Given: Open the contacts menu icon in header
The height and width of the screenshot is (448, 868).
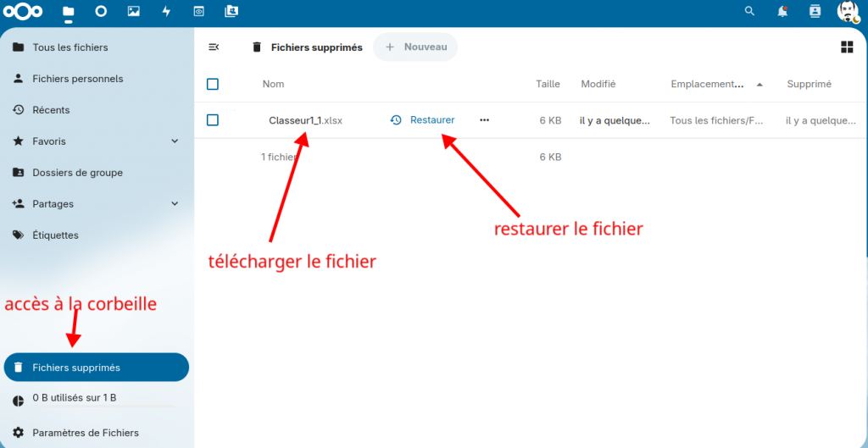Looking at the screenshot, I should tap(815, 11).
